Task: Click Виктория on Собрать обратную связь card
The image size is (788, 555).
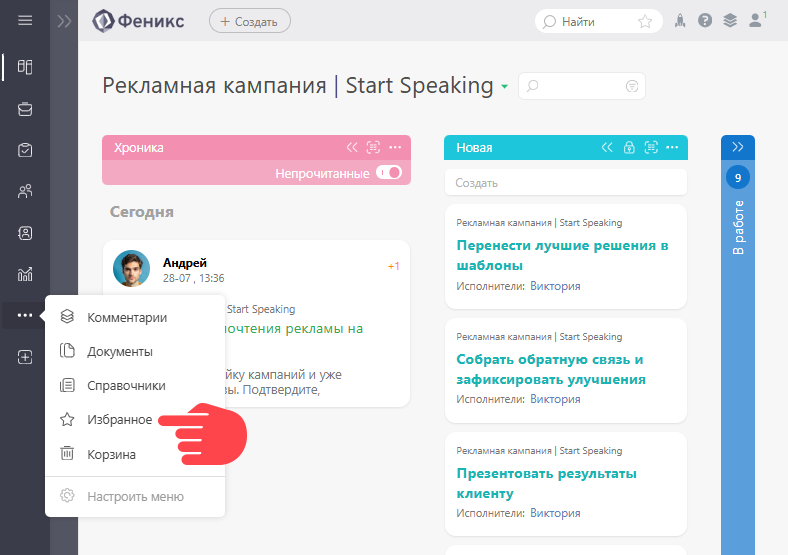Action: coord(555,399)
